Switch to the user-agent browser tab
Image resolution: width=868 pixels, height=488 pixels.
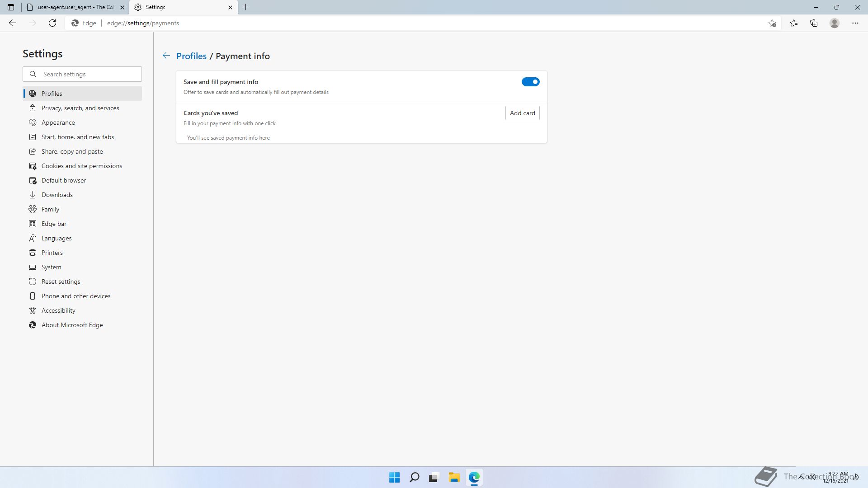(75, 7)
